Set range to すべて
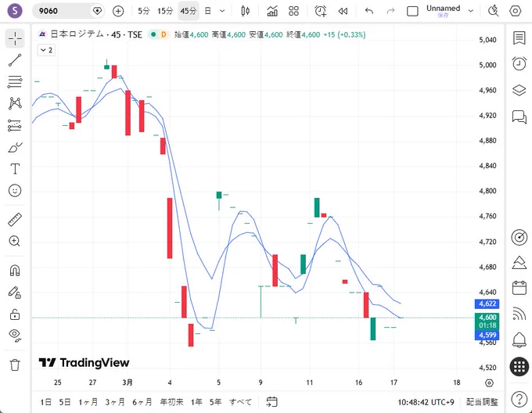 (240, 402)
